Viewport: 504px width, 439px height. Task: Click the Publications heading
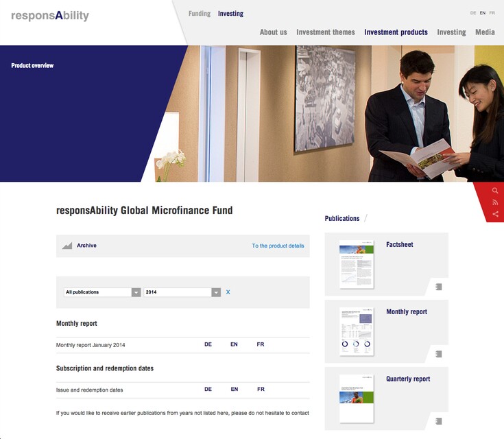342,218
